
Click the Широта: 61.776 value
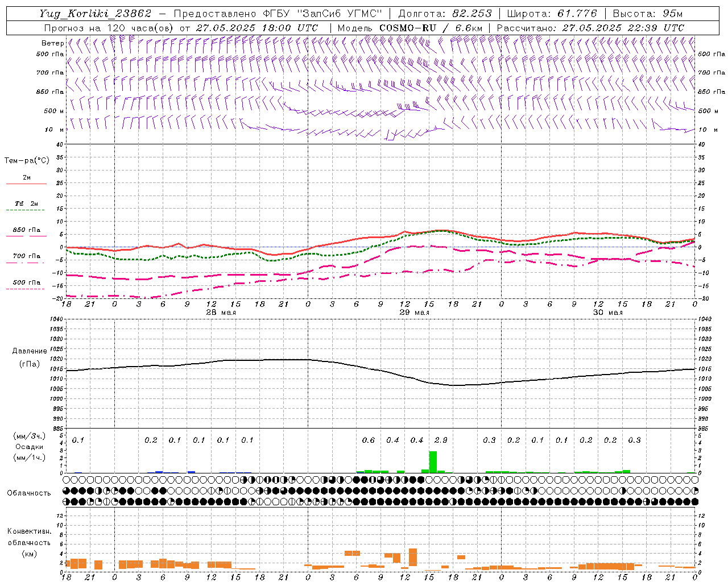point(552,14)
